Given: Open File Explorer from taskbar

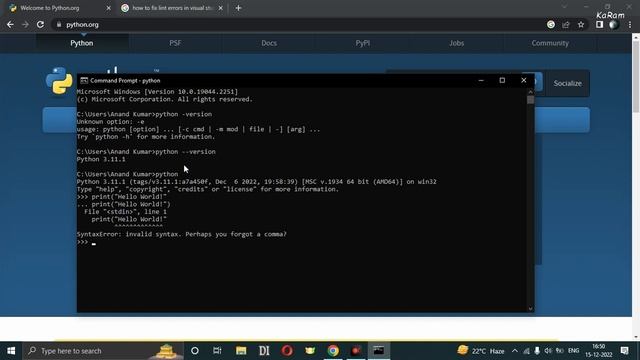Looking at the screenshot, I should coord(241,351).
